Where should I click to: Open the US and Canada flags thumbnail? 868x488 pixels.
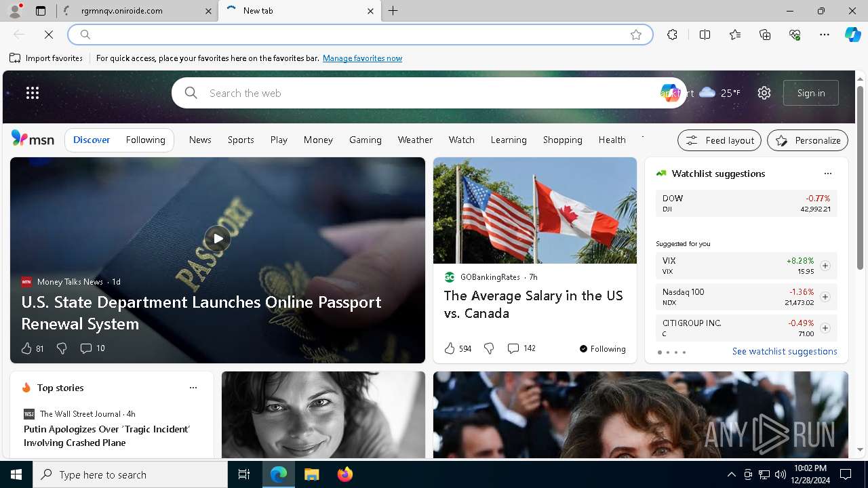pos(535,211)
